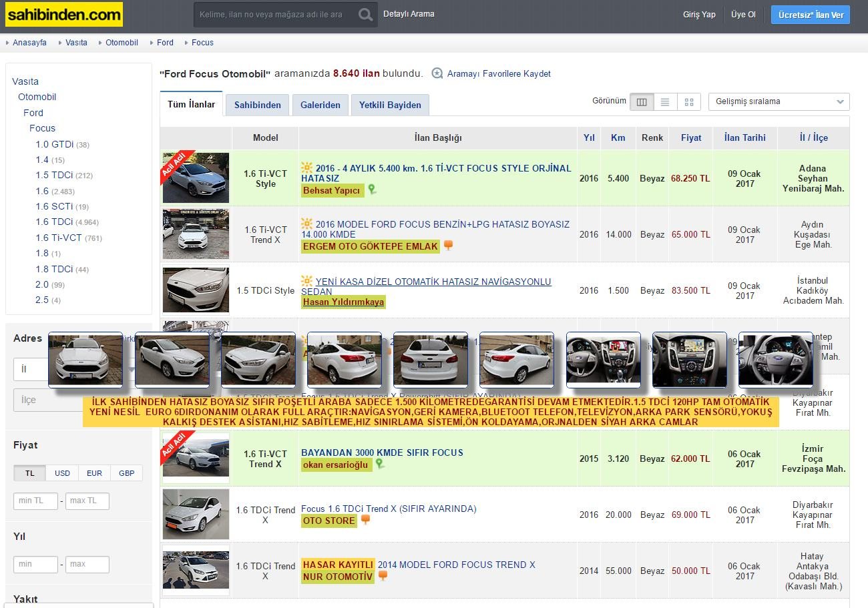Viewport: 868px width, 608px height.
Task: Switch to list view icon
Action: tap(665, 102)
